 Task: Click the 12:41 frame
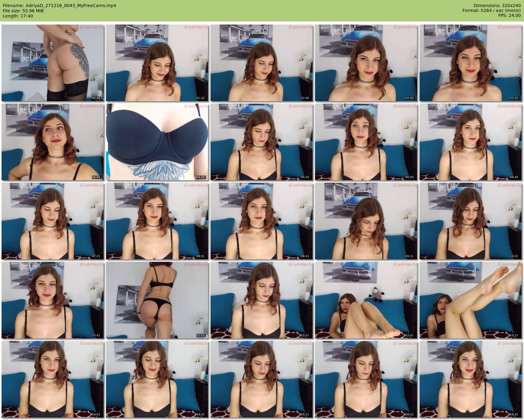tap(366, 300)
